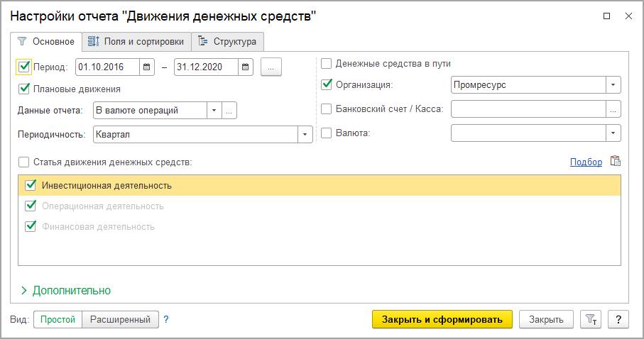Open the Организация dropdown arrow
Image resolution: width=644 pixels, height=339 pixels.
613,85
